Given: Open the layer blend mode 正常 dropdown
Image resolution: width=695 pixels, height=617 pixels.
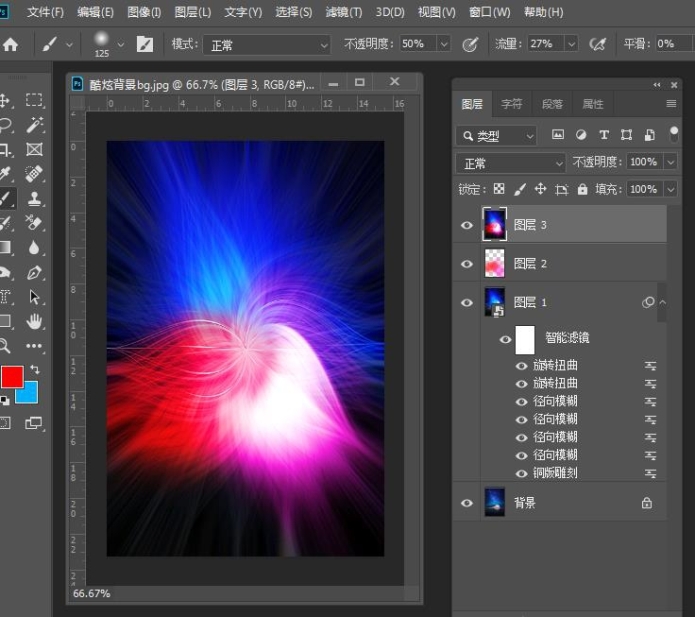Looking at the screenshot, I should 510,162.
